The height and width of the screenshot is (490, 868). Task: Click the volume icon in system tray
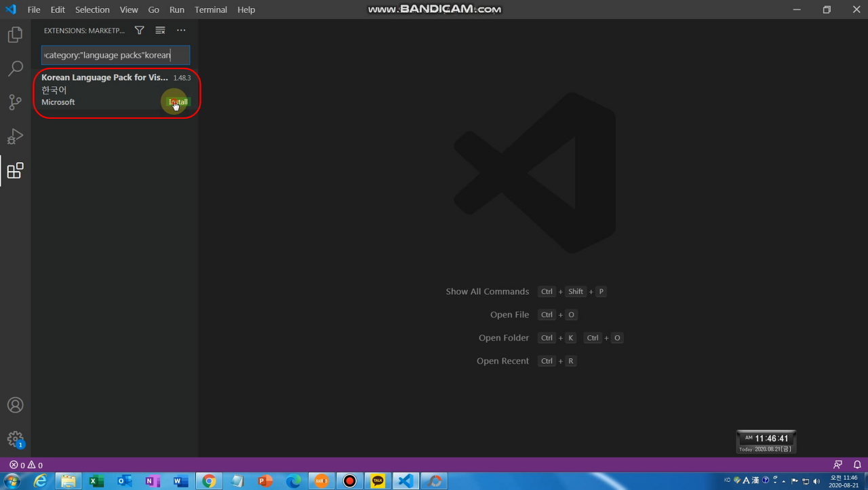pos(816,481)
